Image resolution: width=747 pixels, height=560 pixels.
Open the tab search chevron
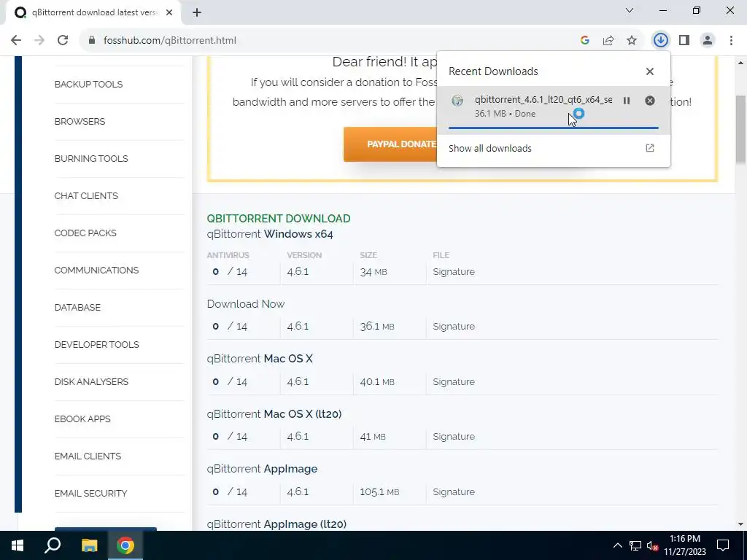(630, 10)
